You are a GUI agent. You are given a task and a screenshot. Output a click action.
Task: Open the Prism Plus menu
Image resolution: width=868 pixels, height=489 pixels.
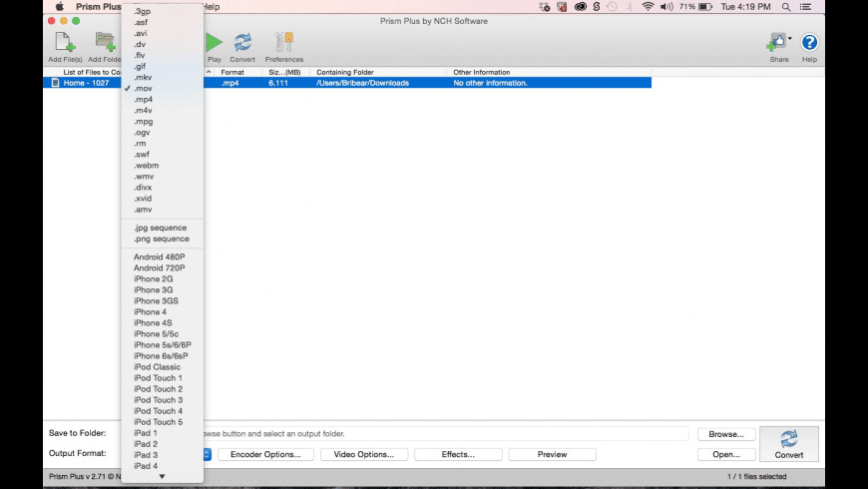[x=98, y=7]
